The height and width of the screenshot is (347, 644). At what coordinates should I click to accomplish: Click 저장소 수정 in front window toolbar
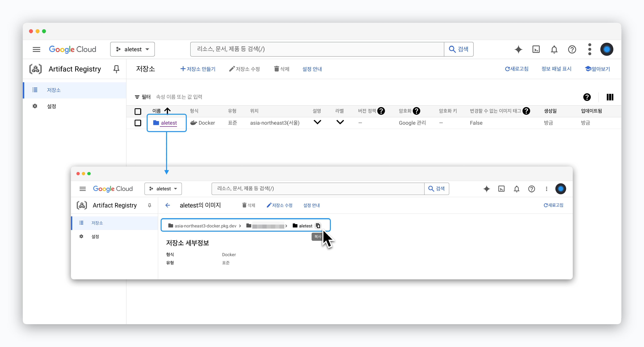(x=279, y=205)
